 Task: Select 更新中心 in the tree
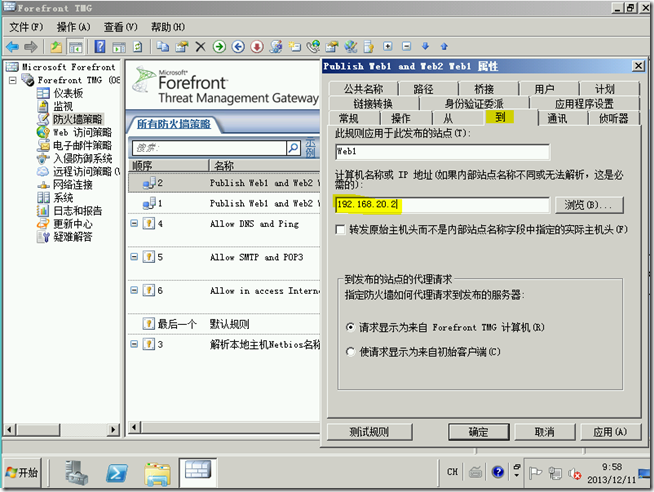click(73, 223)
